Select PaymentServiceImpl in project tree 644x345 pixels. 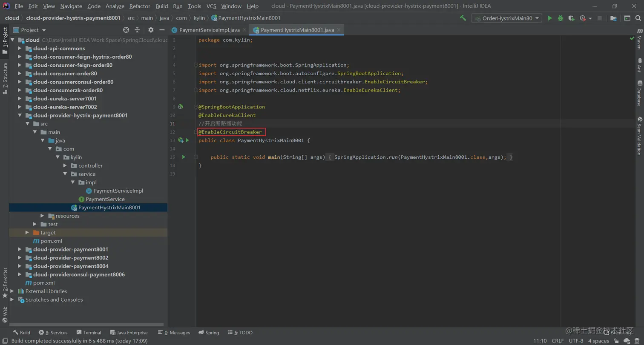[x=118, y=191]
